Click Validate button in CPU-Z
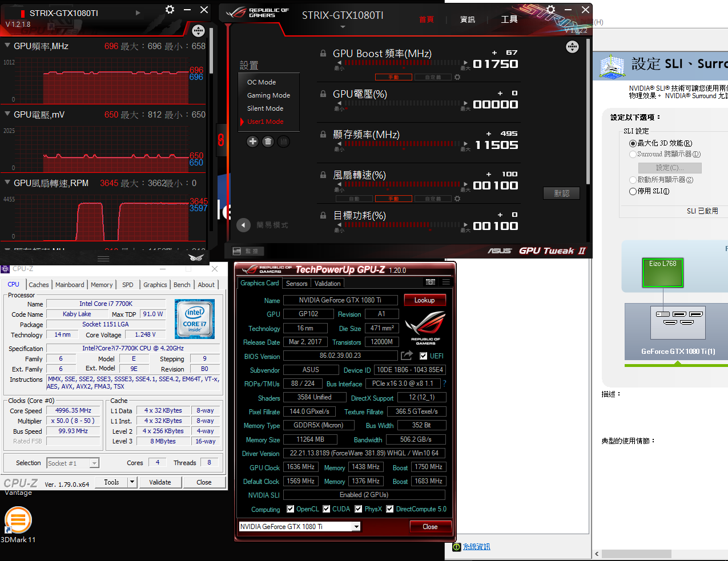The height and width of the screenshot is (561, 728). [x=160, y=482]
